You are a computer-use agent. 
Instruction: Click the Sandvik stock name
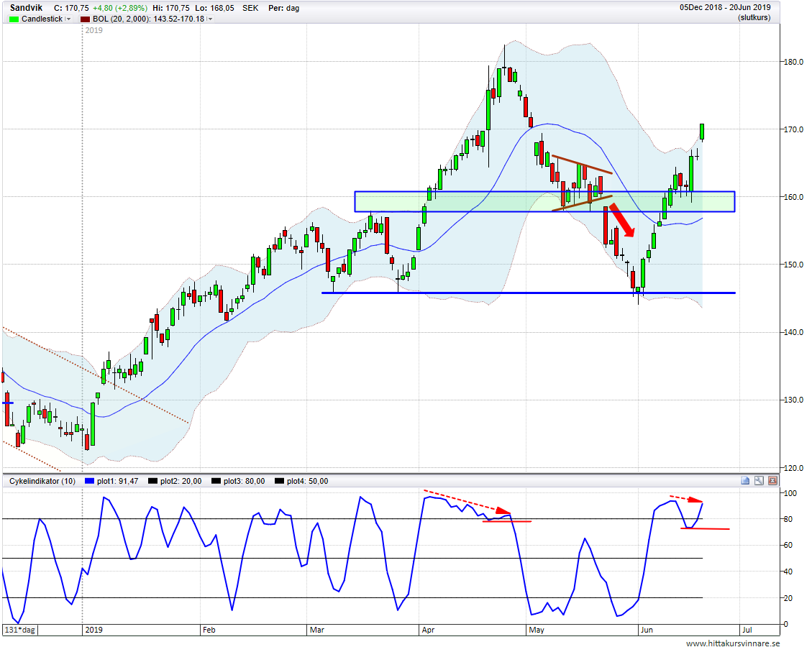click(x=27, y=8)
